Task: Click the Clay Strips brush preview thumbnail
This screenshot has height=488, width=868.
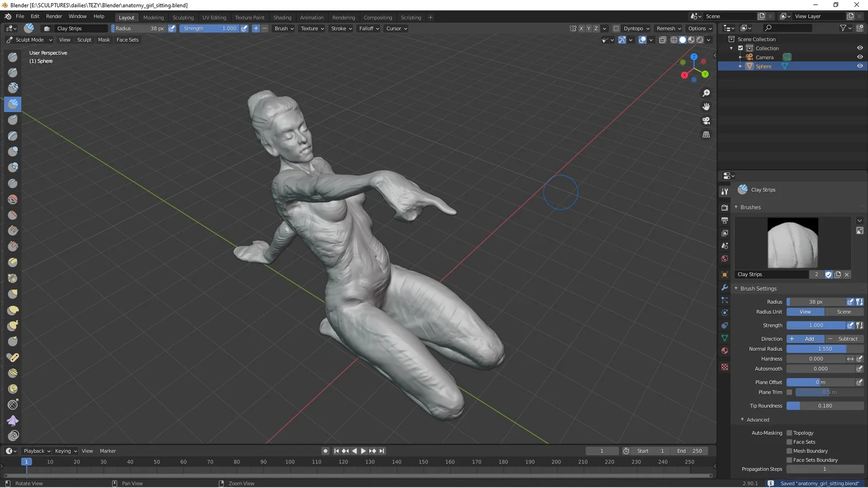Action: [793, 242]
